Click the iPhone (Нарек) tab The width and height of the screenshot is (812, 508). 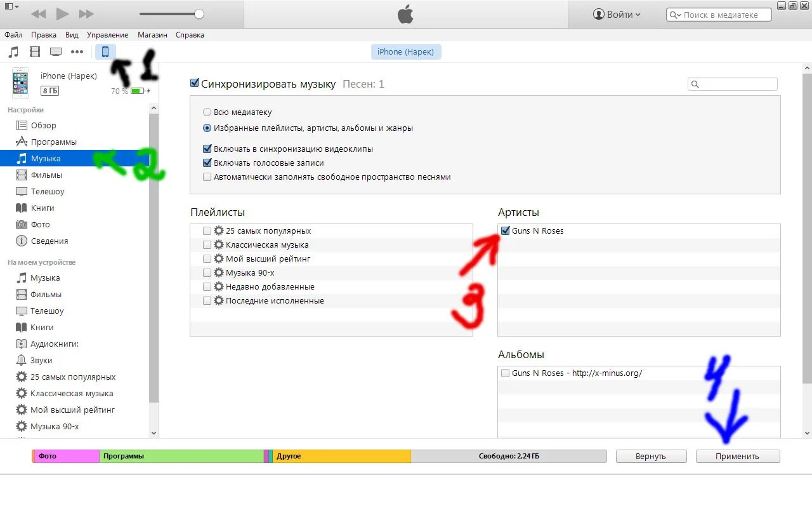click(406, 51)
